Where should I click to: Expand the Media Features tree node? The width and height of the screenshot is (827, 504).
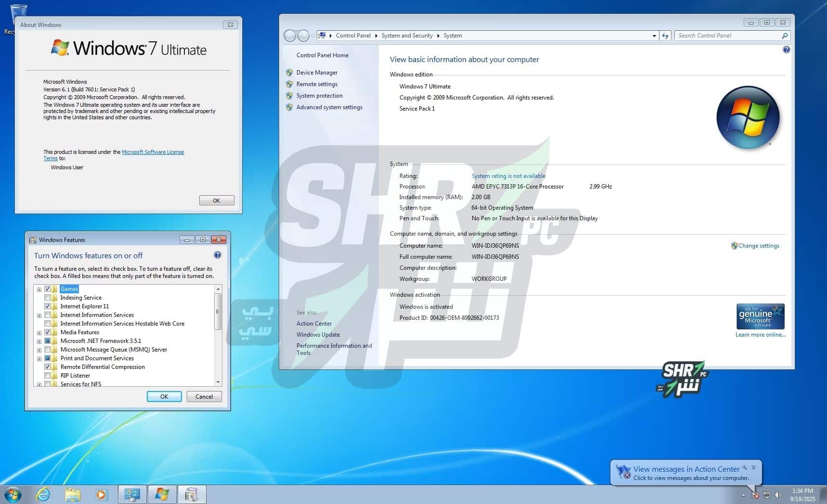point(39,333)
